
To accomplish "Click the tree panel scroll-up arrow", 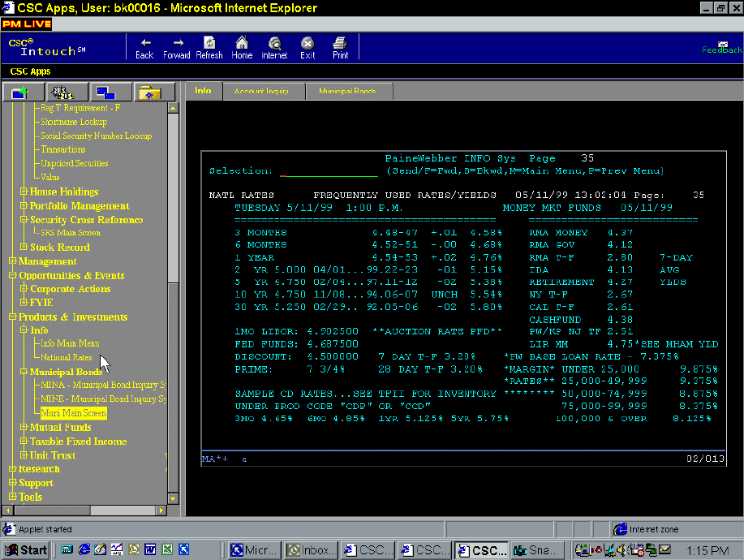I will tap(173, 108).
